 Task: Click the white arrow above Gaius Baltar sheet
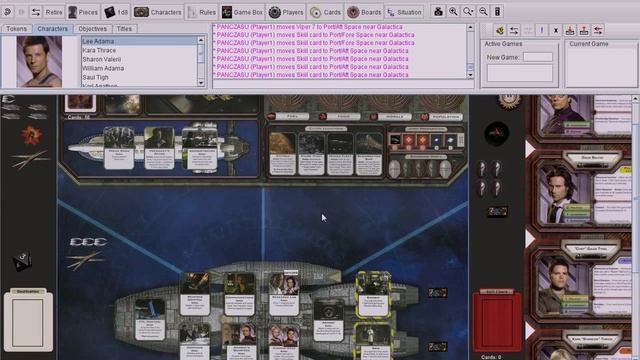(530, 149)
